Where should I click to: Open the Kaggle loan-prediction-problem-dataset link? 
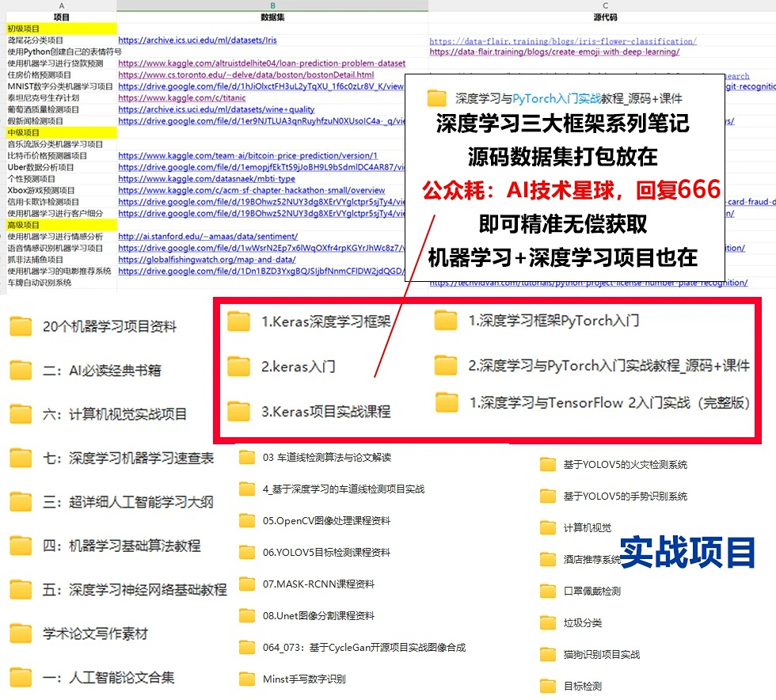(262, 63)
